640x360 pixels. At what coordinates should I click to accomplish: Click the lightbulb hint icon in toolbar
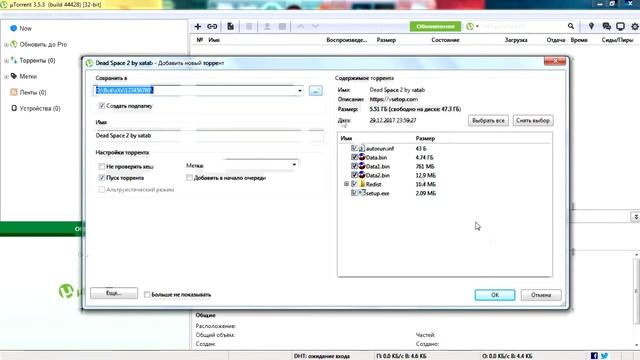(591, 26)
